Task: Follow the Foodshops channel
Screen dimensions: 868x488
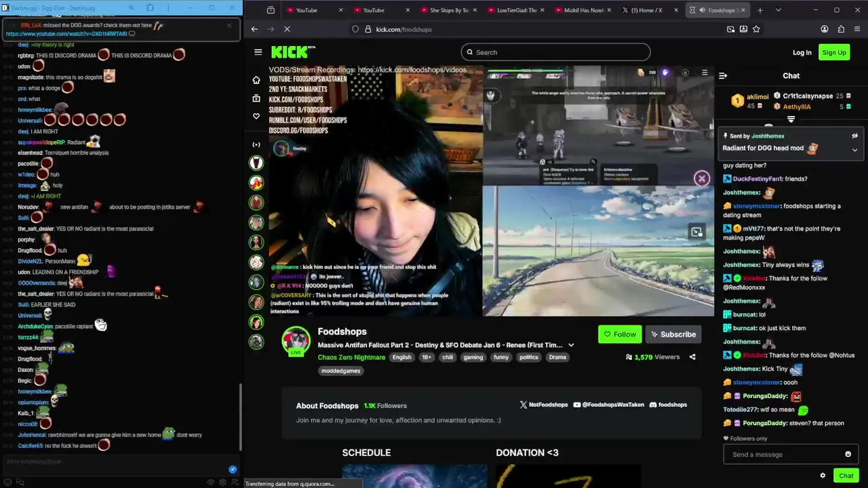Action: (x=620, y=334)
